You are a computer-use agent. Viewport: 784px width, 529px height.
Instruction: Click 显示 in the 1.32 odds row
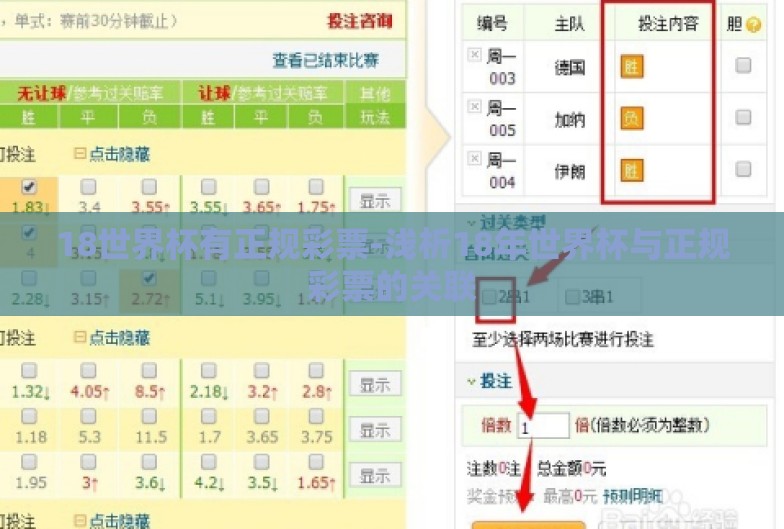[x=375, y=384]
